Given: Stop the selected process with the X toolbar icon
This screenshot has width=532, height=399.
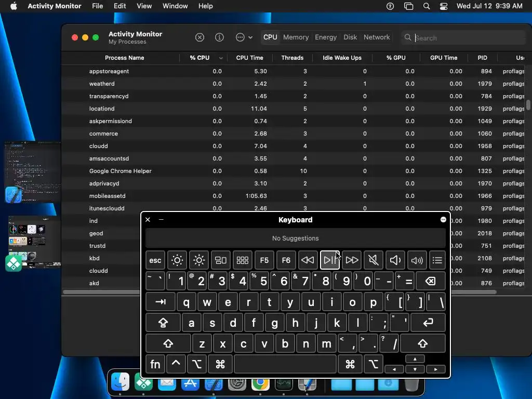Looking at the screenshot, I should pos(199,37).
